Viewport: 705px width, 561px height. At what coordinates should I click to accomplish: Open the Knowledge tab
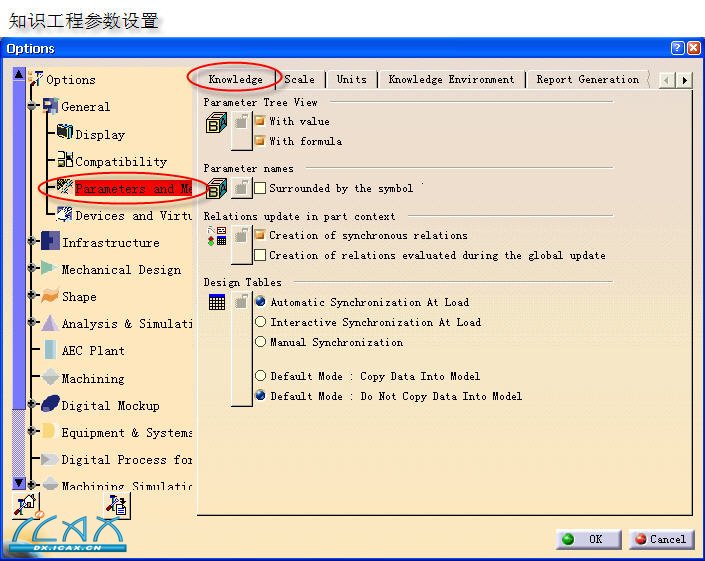(236, 79)
